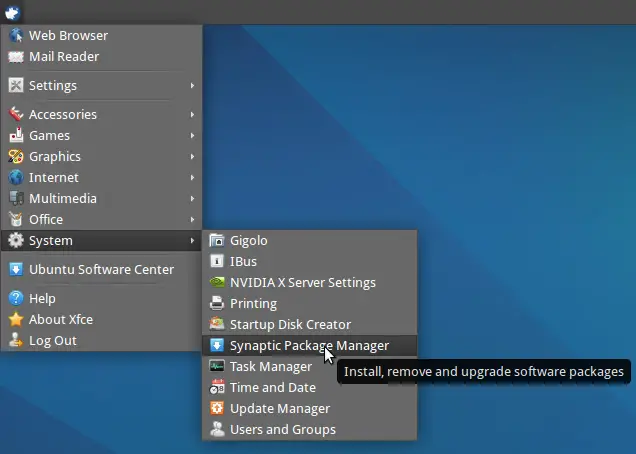Click the Update Manager orange icon
Image resolution: width=636 pixels, height=454 pixels.
[217, 409]
